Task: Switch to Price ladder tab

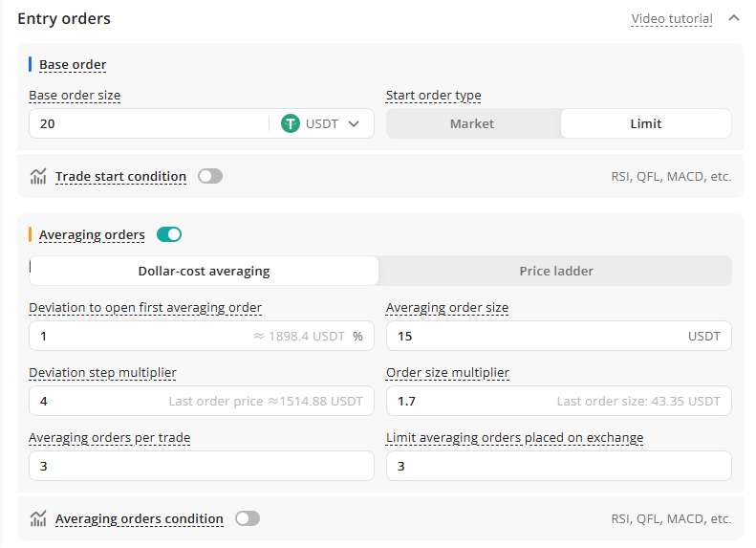Action: click(x=555, y=271)
